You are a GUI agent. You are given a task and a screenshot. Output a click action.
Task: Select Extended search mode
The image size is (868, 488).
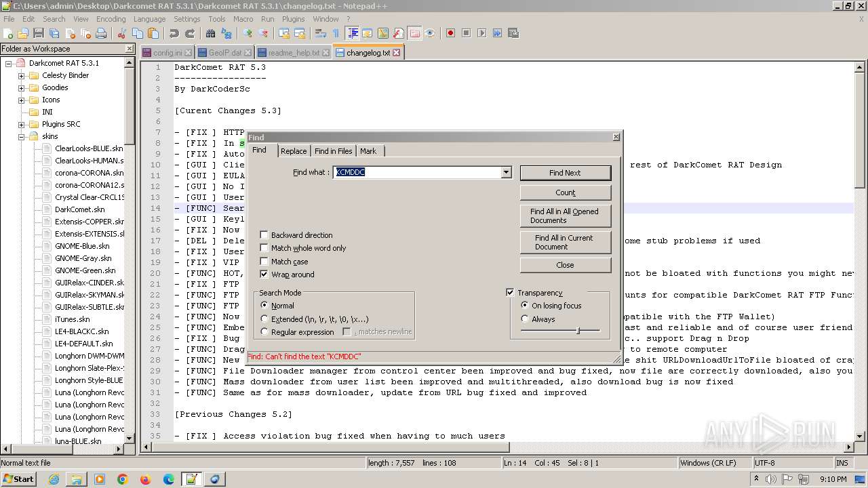tap(264, 319)
